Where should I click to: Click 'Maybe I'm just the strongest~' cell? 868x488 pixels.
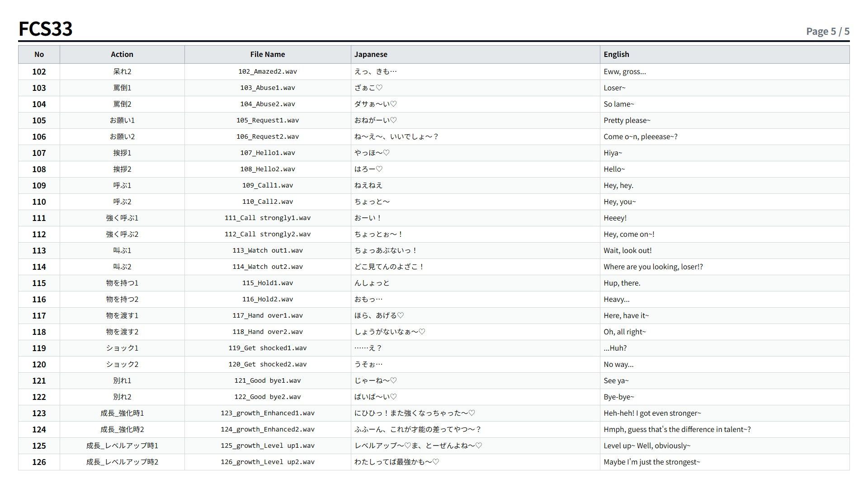point(725,462)
